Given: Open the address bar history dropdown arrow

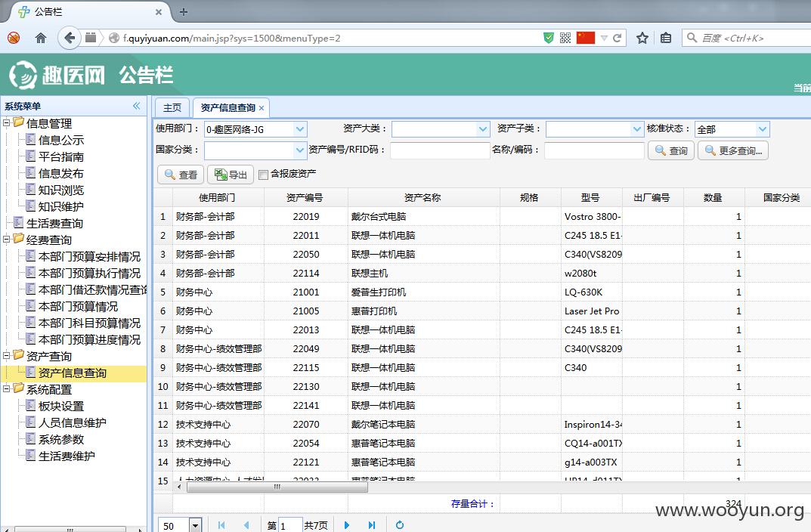Looking at the screenshot, I should (604, 38).
